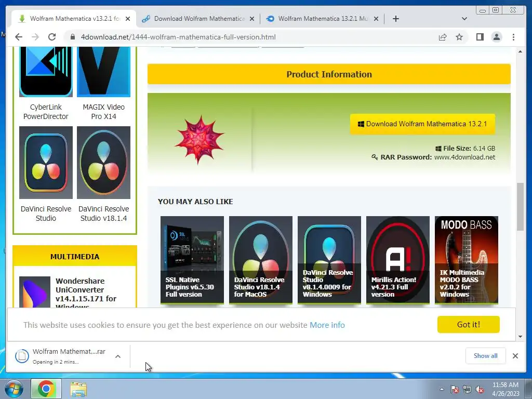Switch to the 'Download Wolfram Mathematica' tab
The height and width of the screenshot is (399, 532).
click(x=198, y=19)
